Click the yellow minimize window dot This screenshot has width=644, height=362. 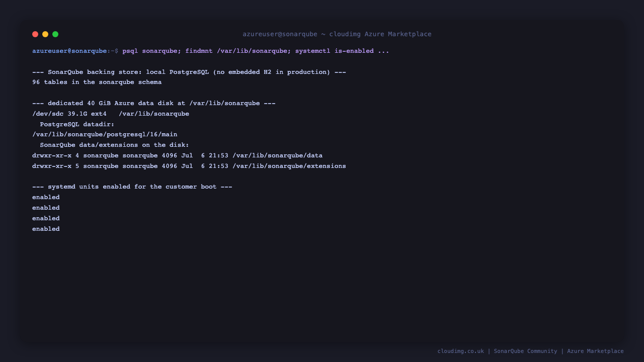point(45,34)
